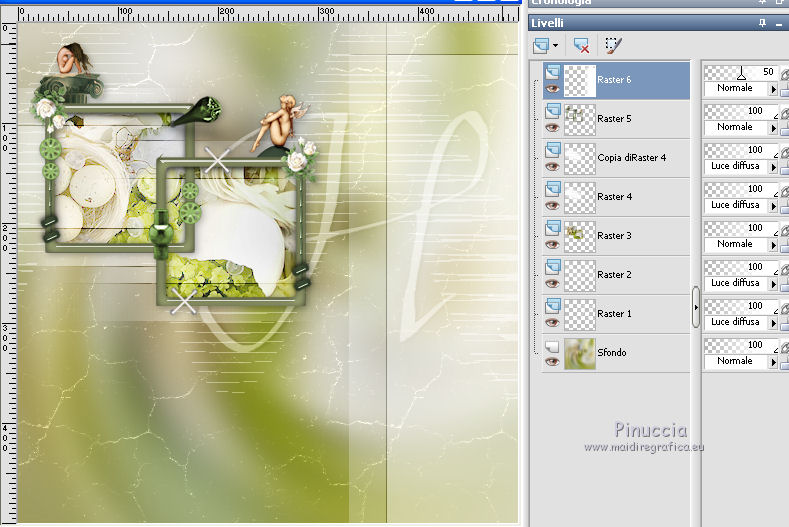This screenshot has width=789, height=527.
Task: Open the Raster 5 blend mode dropdown
Action: [x=773, y=128]
